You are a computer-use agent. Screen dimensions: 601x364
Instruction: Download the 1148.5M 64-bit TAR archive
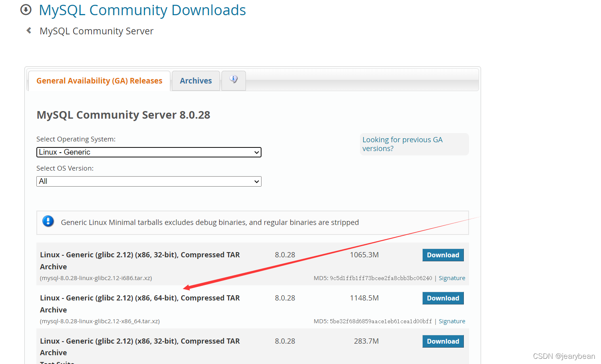tap(443, 298)
